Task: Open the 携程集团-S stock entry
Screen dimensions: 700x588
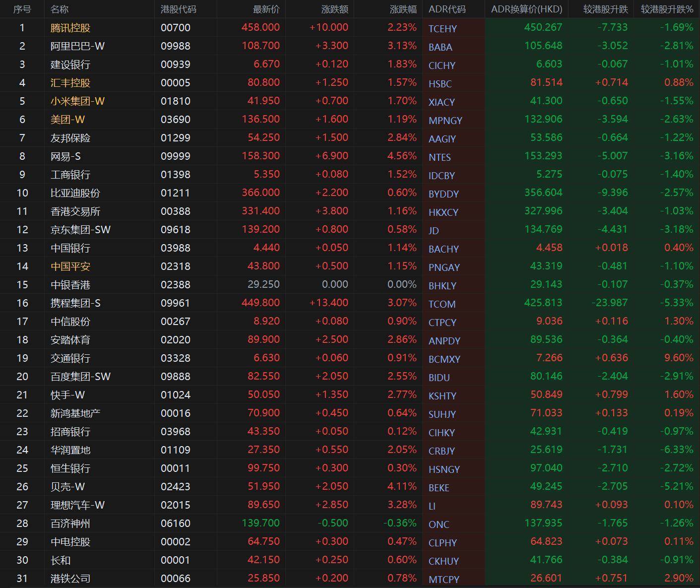Action: (75, 303)
